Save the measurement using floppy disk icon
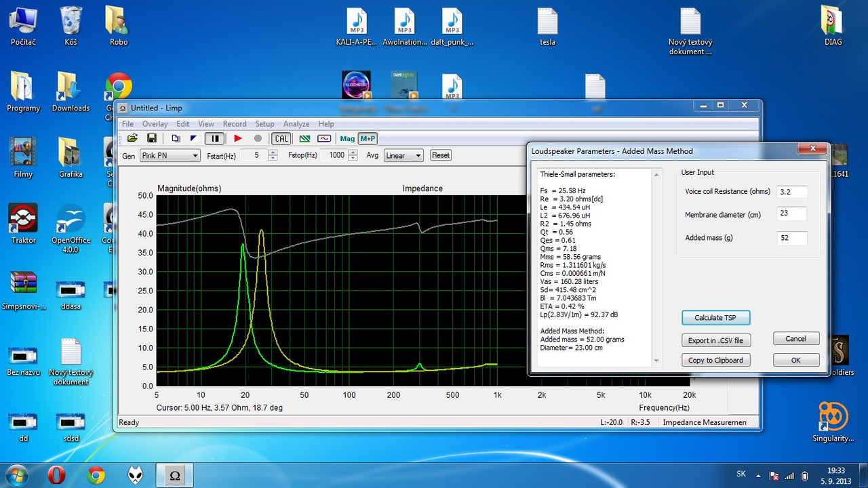Screen dimensions: 868x488 152,138
